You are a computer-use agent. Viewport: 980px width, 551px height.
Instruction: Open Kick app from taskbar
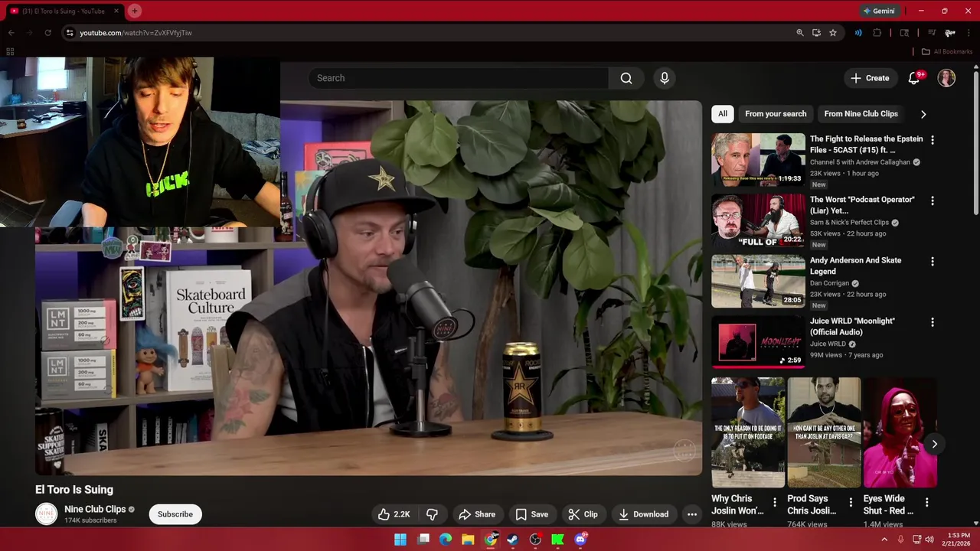click(x=557, y=540)
